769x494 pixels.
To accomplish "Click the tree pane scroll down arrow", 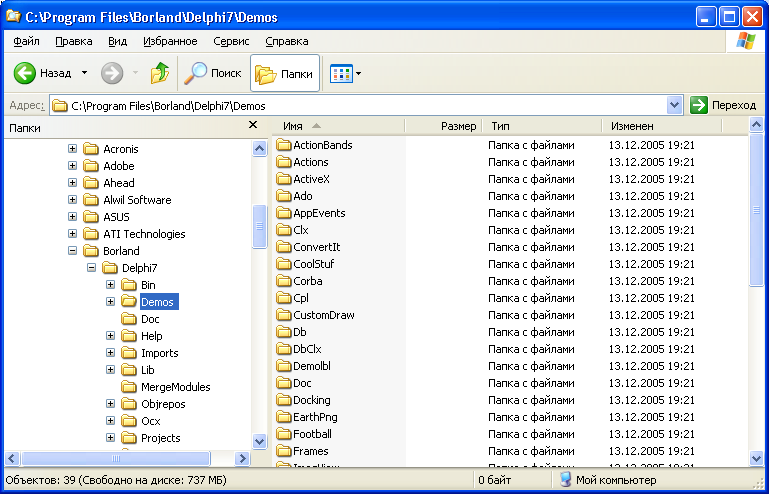I will [259, 441].
